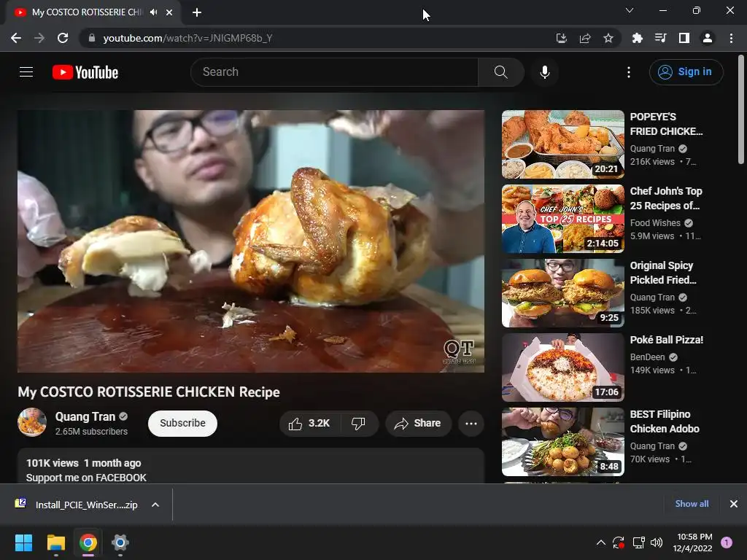Go back to the previous page

[16, 38]
